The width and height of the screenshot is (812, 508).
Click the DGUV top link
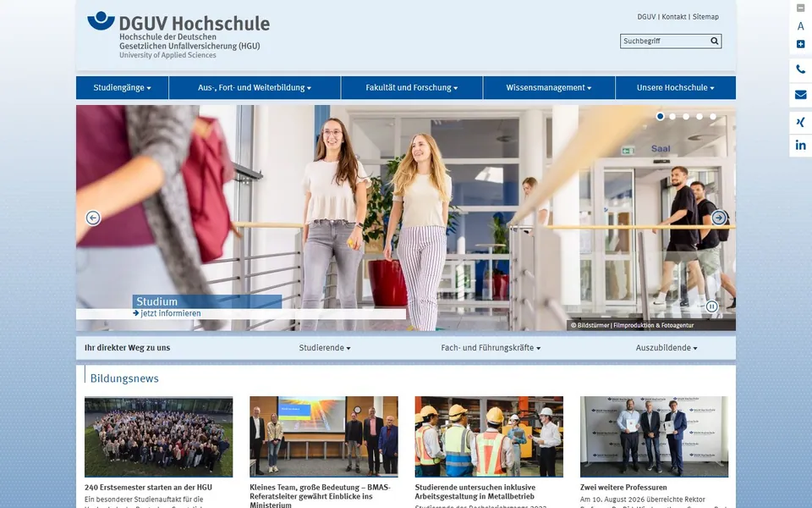(x=646, y=17)
